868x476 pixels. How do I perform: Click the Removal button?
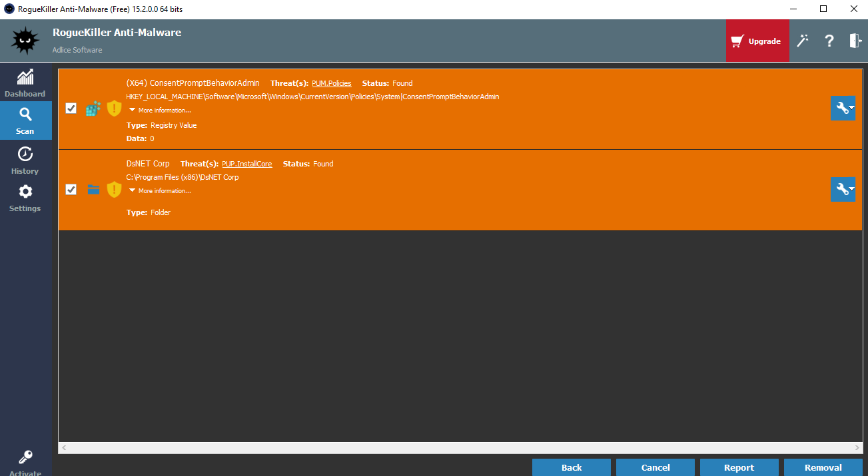(x=823, y=467)
